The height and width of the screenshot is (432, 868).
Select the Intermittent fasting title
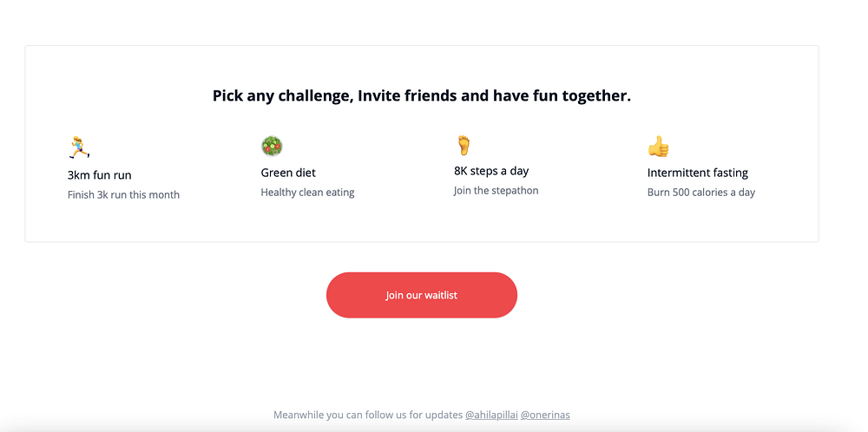tap(698, 173)
